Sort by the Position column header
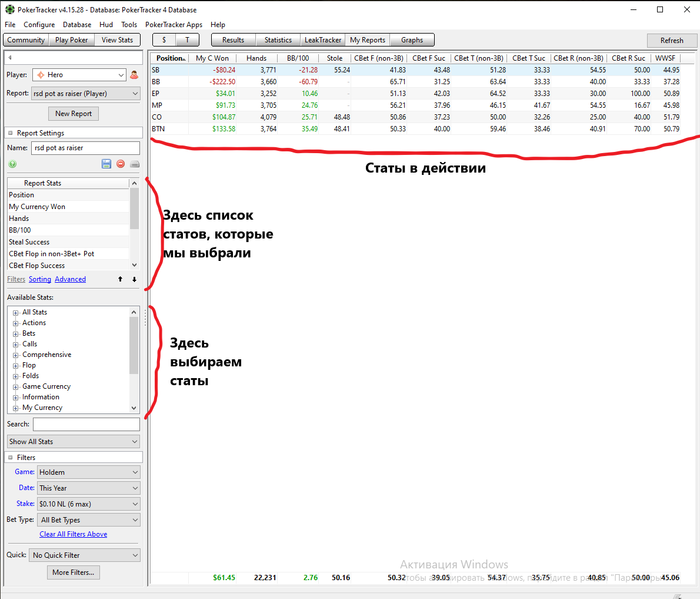This screenshot has height=599, width=700. 170,58
